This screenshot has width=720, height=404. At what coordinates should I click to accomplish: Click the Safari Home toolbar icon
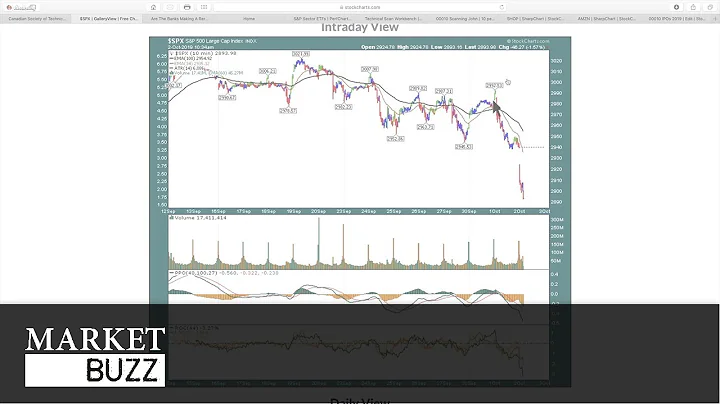tap(153, 7)
